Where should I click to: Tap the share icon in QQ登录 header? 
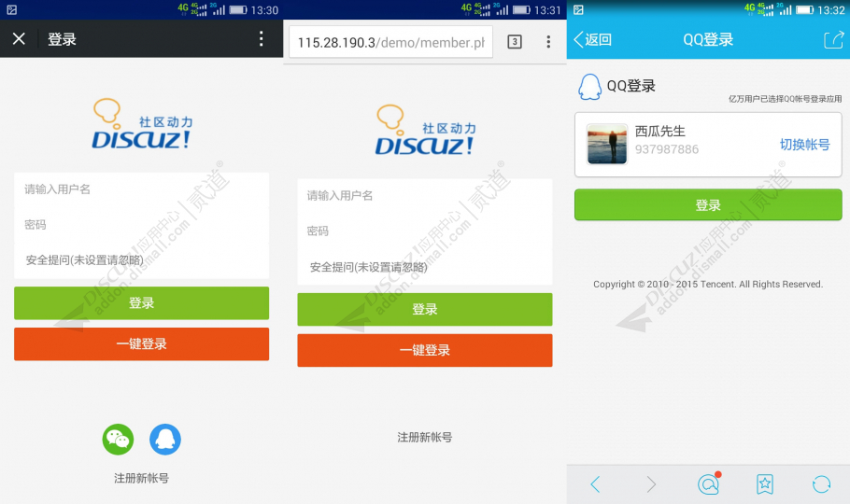[x=832, y=39]
